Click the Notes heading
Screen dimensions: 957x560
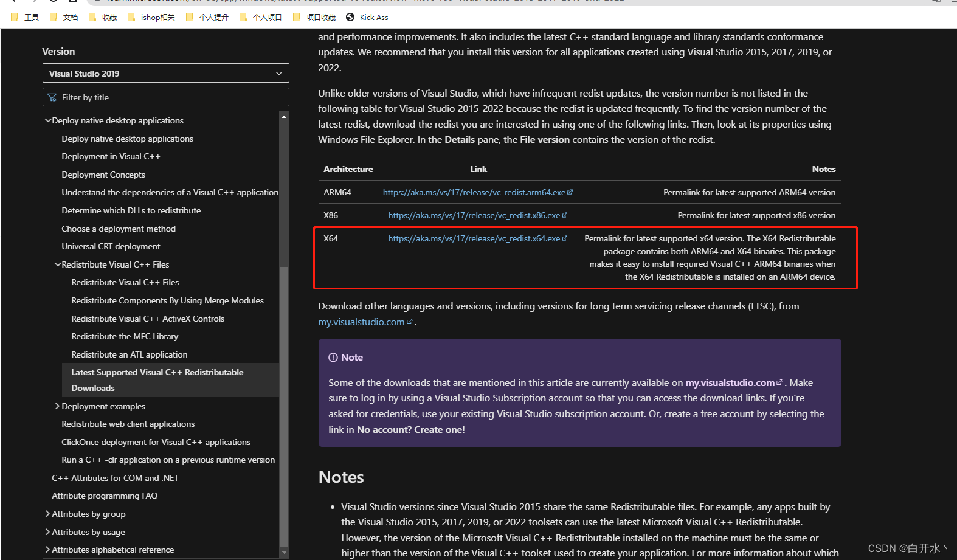coord(341,477)
